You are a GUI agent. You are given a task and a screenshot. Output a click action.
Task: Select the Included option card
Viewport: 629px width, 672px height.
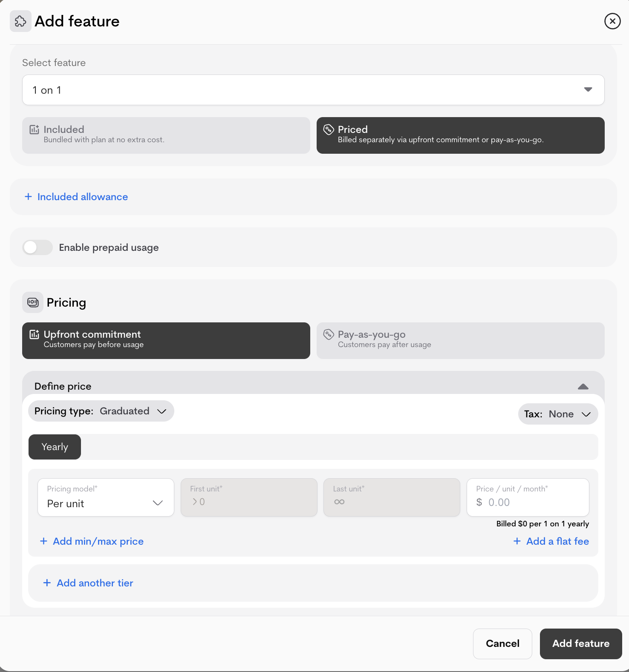pos(166,135)
